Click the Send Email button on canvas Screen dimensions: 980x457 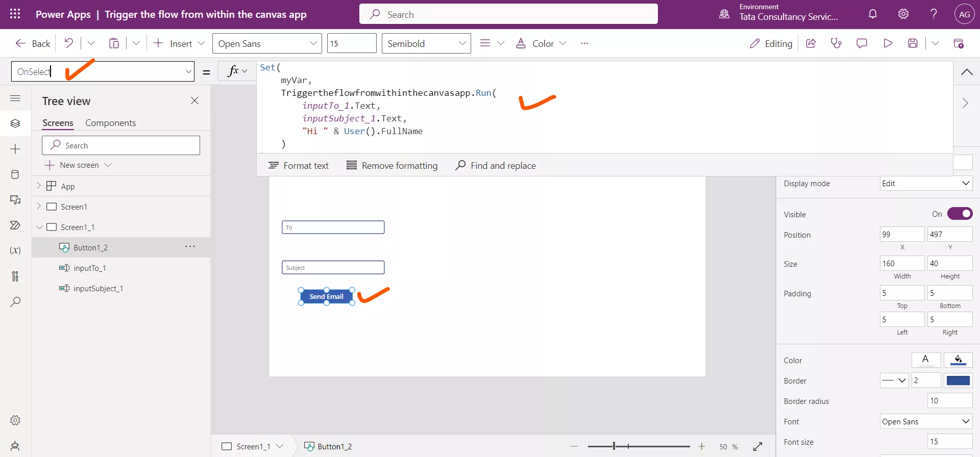pos(327,296)
